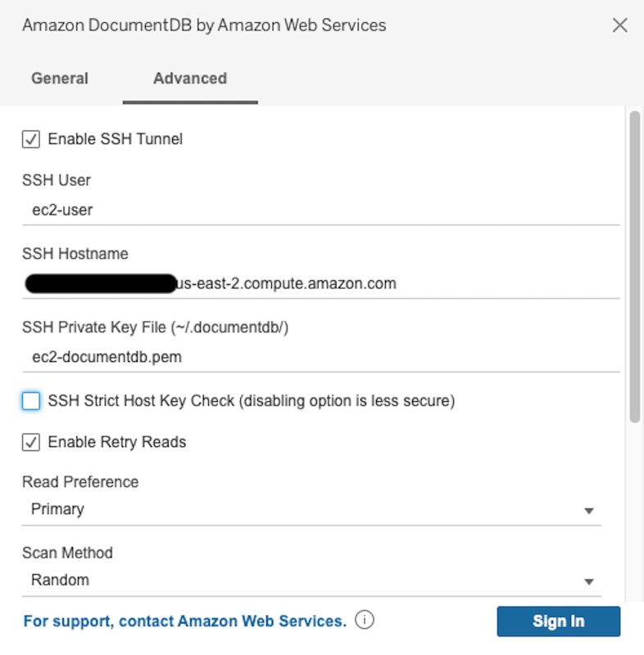Open the Amazon Web Services support link
Viewport: 644px width, 655px height.
184,621
